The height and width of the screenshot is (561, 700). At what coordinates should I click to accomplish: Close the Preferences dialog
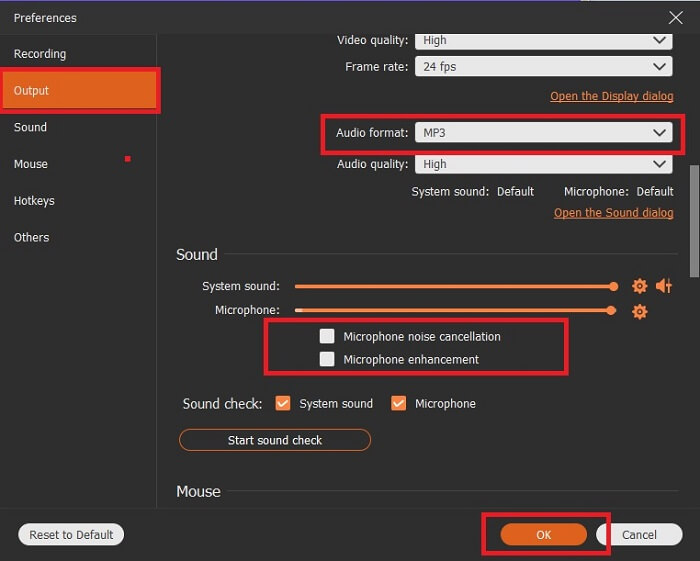[x=675, y=17]
